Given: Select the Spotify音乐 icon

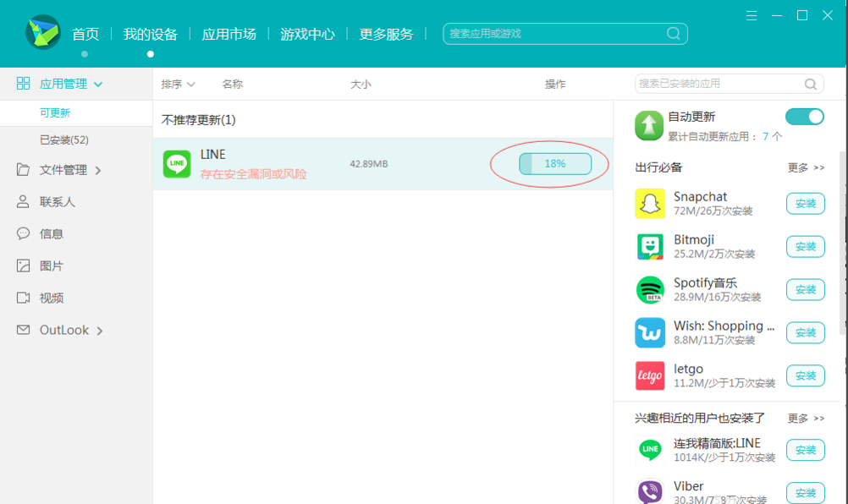Looking at the screenshot, I should click(x=649, y=289).
